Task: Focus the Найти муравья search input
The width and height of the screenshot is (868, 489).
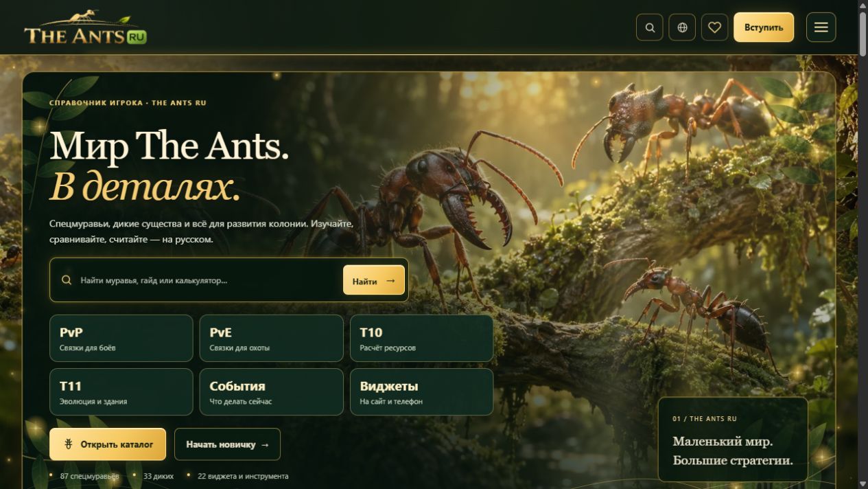Action: click(x=206, y=280)
